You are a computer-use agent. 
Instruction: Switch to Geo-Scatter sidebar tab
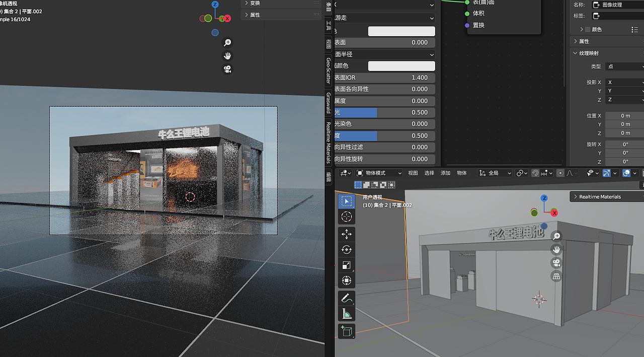click(x=329, y=70)
